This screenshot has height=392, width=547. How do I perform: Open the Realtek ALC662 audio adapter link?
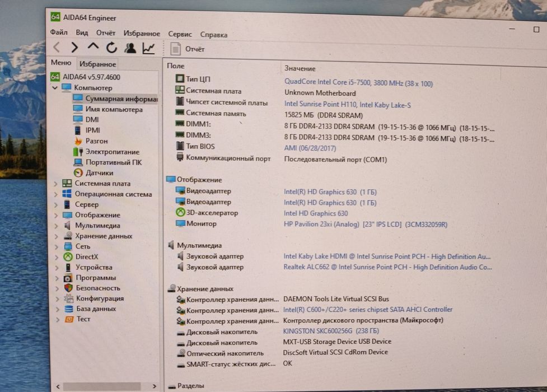pyautogui.click(x=387, y=267)
